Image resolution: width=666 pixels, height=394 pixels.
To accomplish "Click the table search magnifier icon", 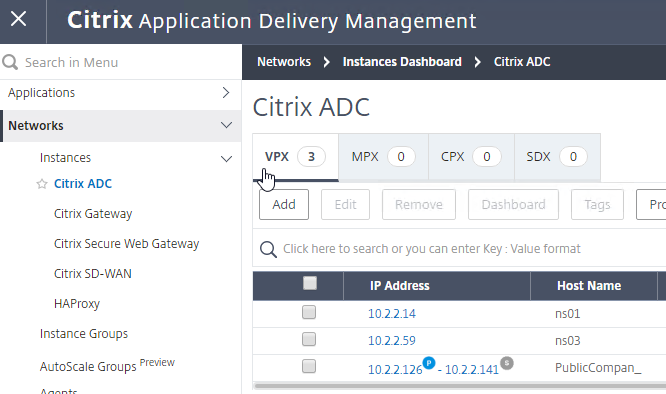I will pos(268,249).
